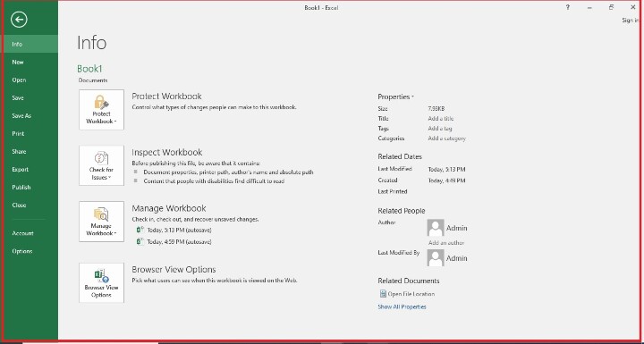Click the Sign in link
Viewport: 644px width, 344px height.
click(630, 21)
